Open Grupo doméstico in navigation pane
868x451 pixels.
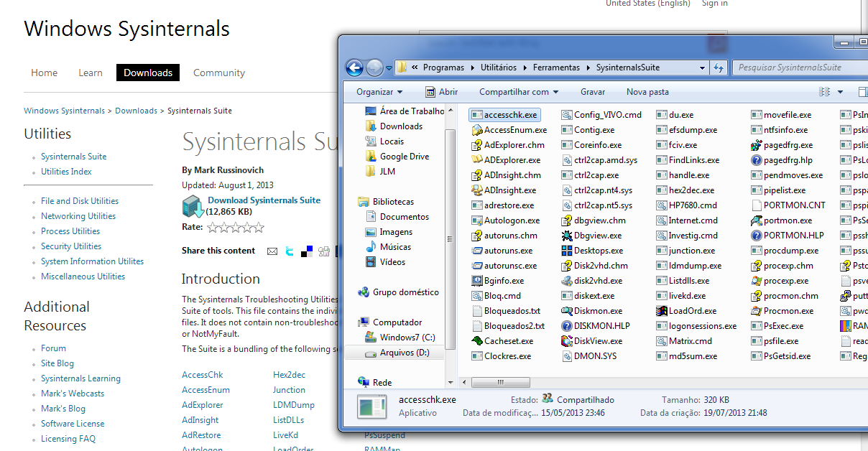tap(398, 292)
